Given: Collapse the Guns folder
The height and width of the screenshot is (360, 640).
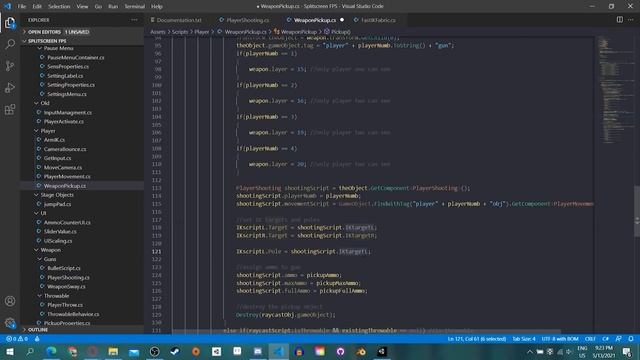Looking at the screenshot, I should (50, 259).
